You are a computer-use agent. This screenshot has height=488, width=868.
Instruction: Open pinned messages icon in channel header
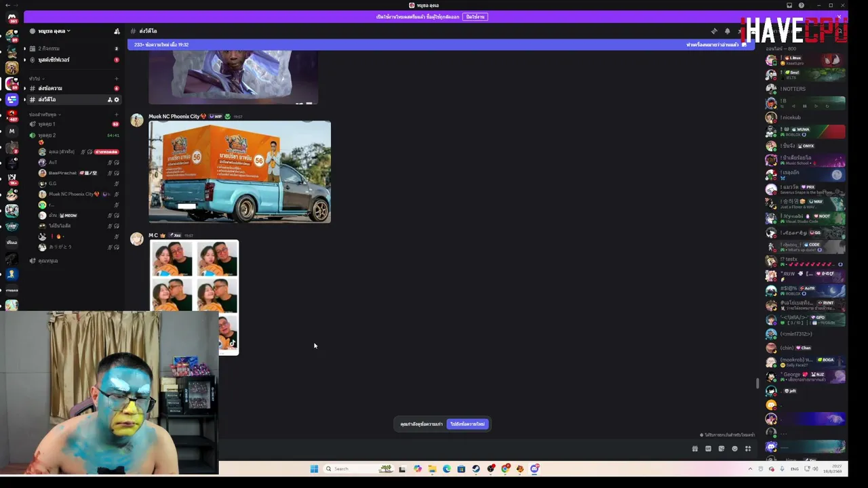714,31
